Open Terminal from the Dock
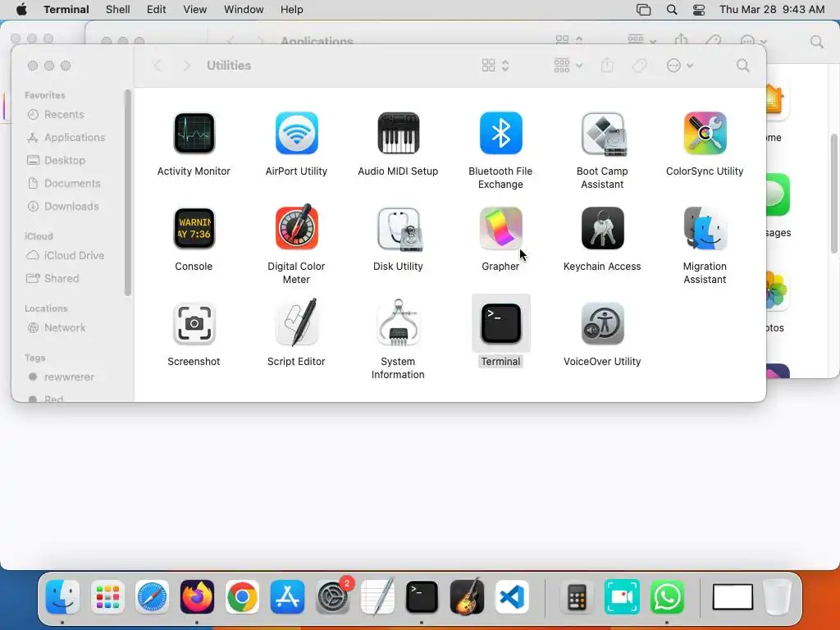This screenshot has height=630, width=840. point(422,597)
